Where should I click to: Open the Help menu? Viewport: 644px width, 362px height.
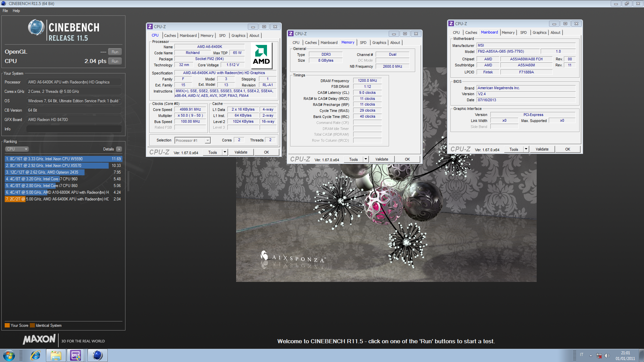pos(16,11)
